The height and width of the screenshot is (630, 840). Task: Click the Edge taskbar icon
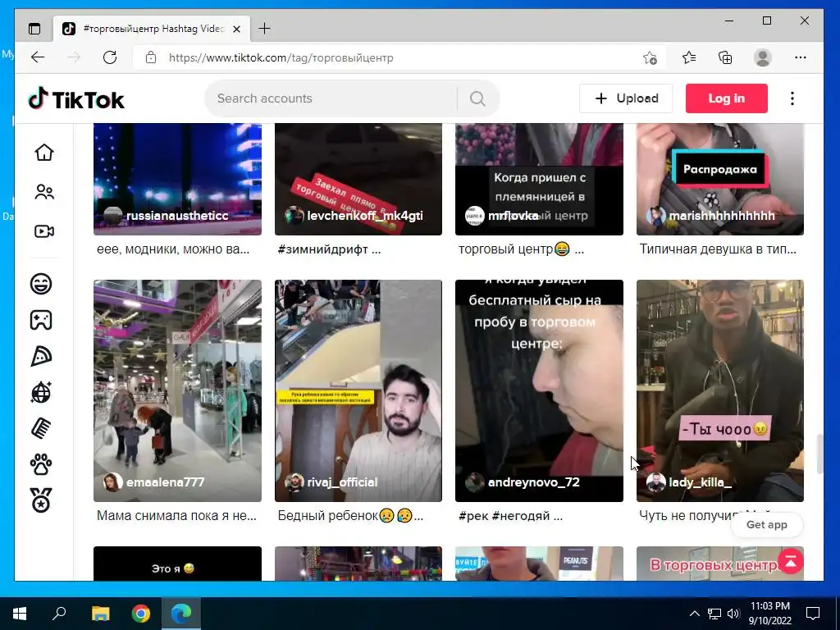181,614
